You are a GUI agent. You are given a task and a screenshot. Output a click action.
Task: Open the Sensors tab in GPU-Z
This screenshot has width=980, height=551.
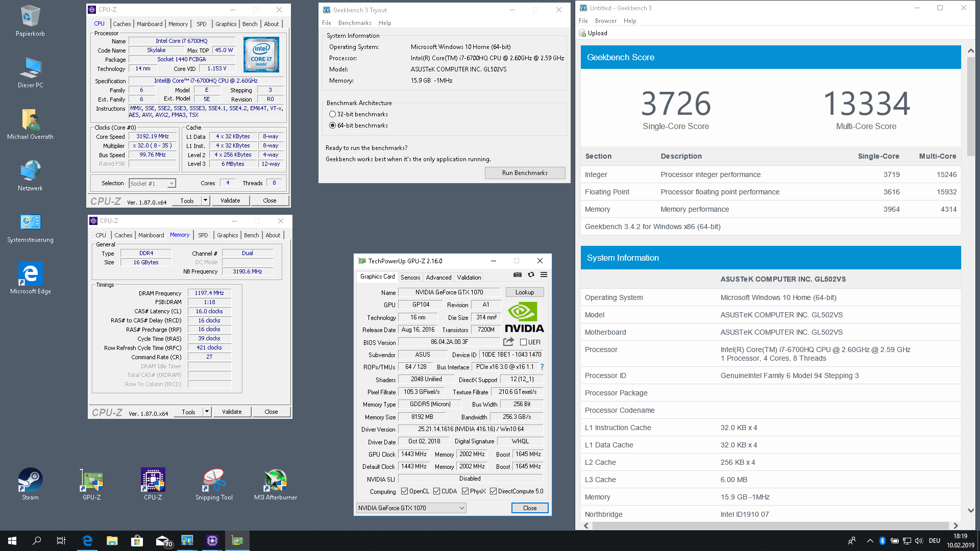[x=410, y=278]
